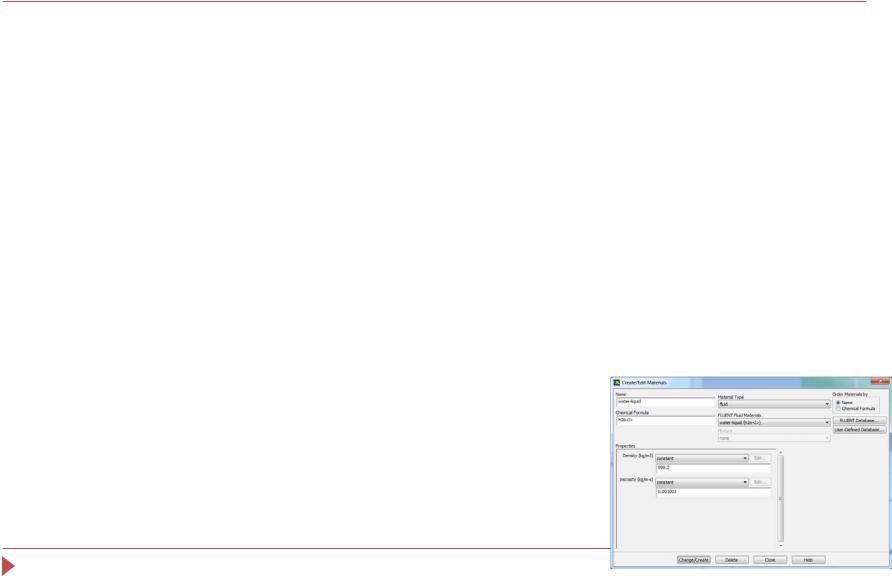Screen dimensions: 892x578
Task: Click the Help button
Action: (x=808, y=560)
